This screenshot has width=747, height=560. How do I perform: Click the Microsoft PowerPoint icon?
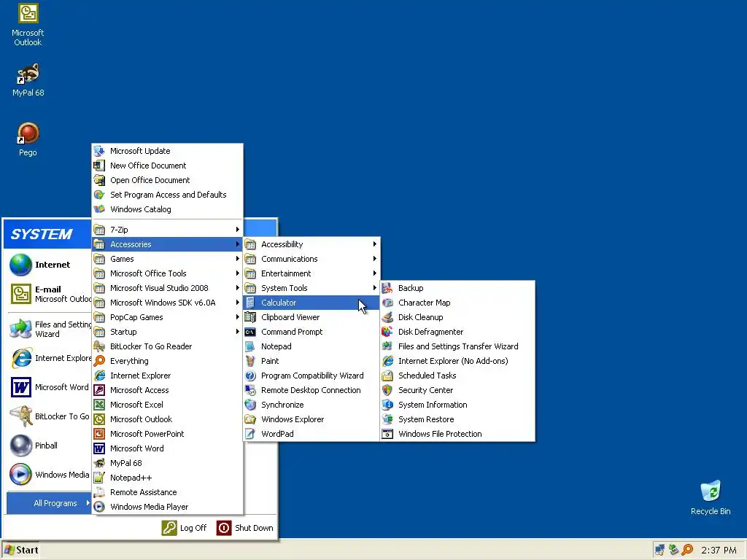(x=99, y=434)
